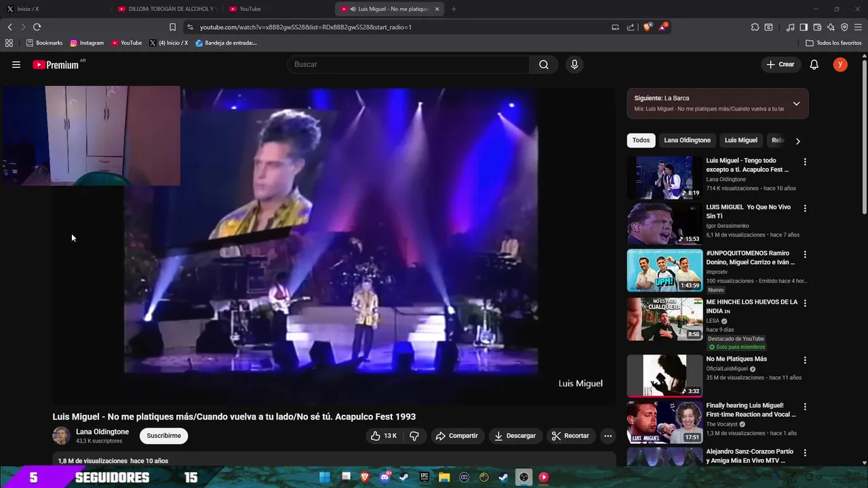Click the Compartir button
Screen dimensions: 868x488
pyautogui.click(x=456, y=436)
